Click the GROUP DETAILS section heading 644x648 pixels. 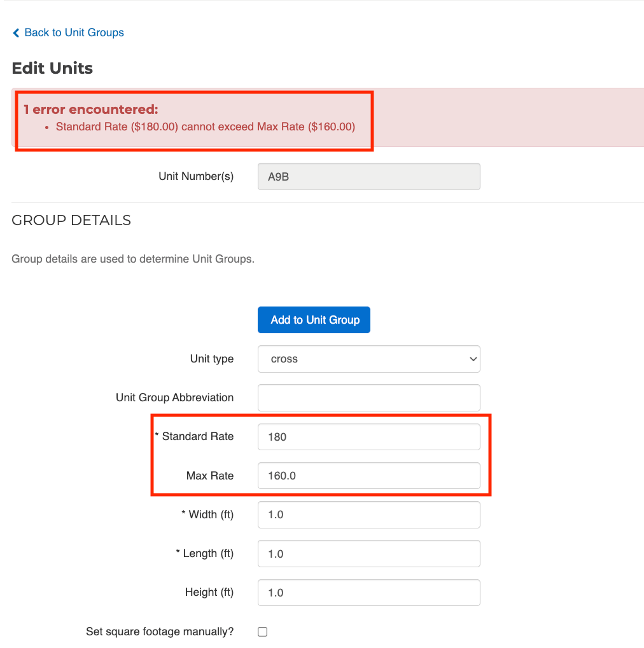71,220
